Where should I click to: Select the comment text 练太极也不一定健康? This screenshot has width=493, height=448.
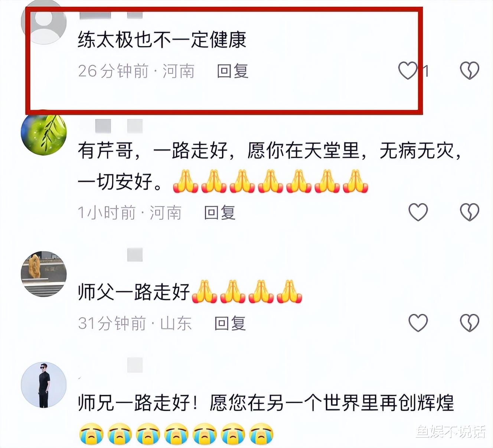(x=162, y=39)
